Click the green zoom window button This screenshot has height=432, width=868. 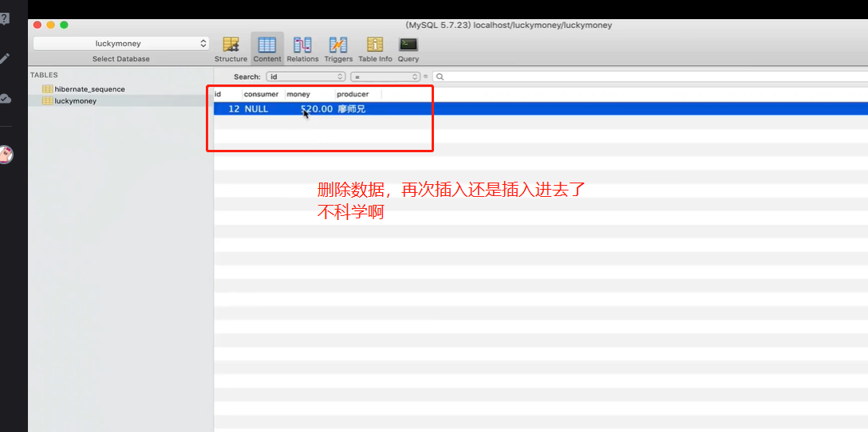pyautogui.click(x=64, y=25)
